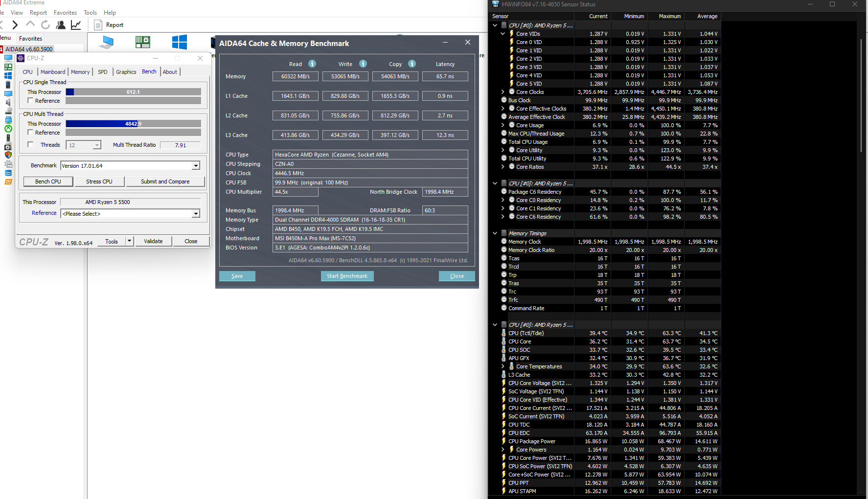Select AIDA64 v6.60.5900 tree root
The height and width of the screenshot is (499, 868).
click(x=29, y=49)
